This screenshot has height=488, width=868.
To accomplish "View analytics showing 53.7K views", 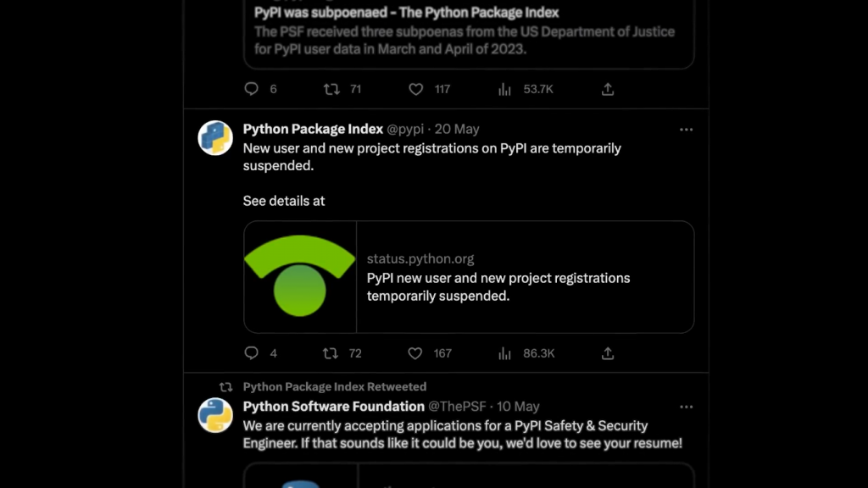I will (505, 89).
